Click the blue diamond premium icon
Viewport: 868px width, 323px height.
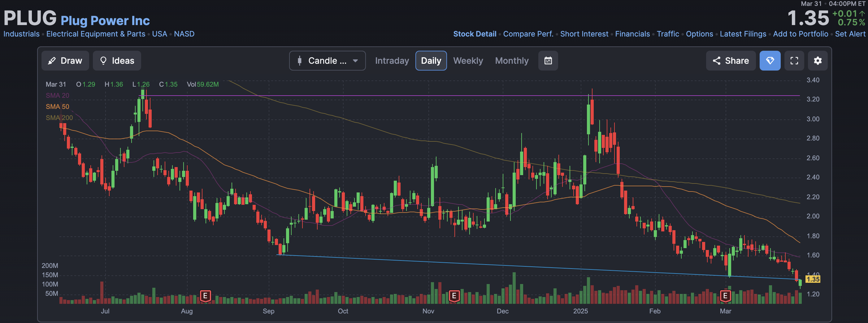tap(770, 61)
